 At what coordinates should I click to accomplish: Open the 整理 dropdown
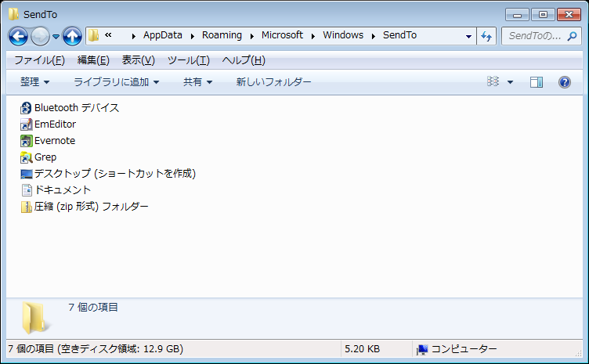[x=34, y=82]
